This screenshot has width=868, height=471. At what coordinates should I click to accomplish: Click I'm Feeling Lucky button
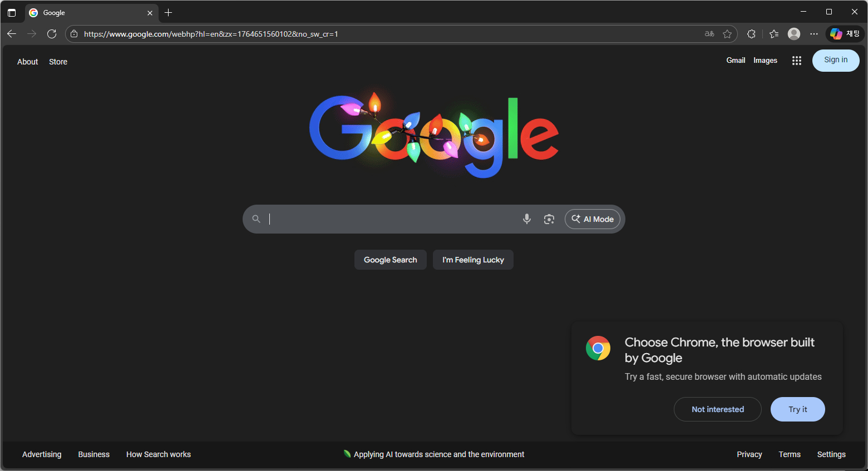coord(473,260)
